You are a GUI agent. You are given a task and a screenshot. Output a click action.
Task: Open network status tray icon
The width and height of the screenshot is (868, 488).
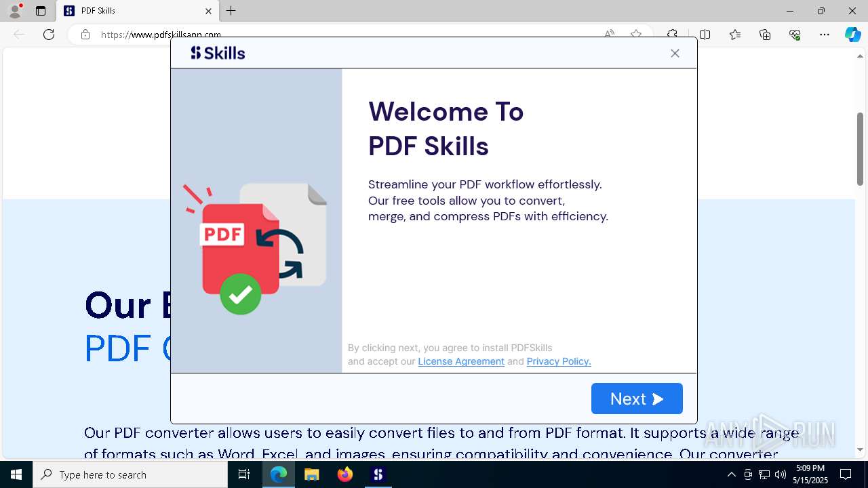click(x=764, y=474)
